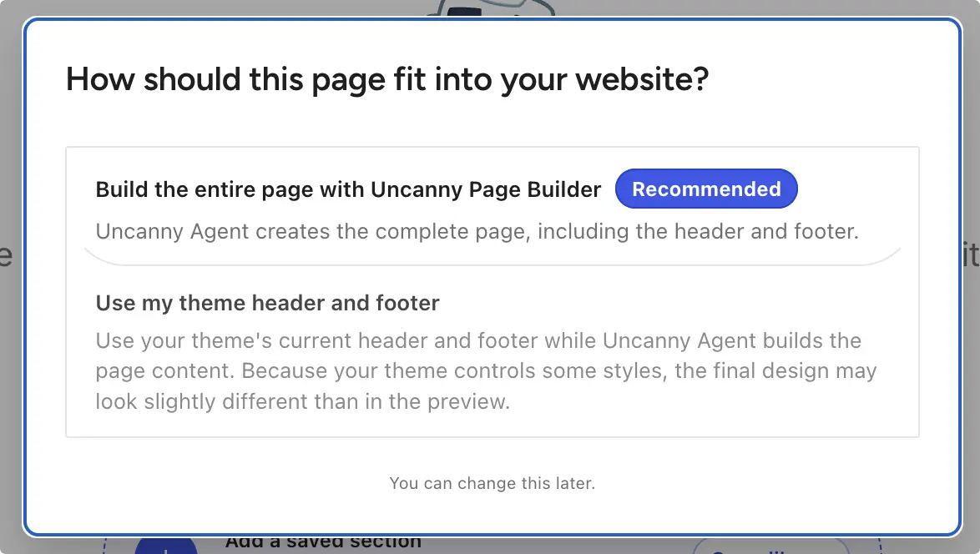Click the curved divider line between the two options
Image resolution: width=980 pixels, height=554 pixels.
(x=492, y=262)
